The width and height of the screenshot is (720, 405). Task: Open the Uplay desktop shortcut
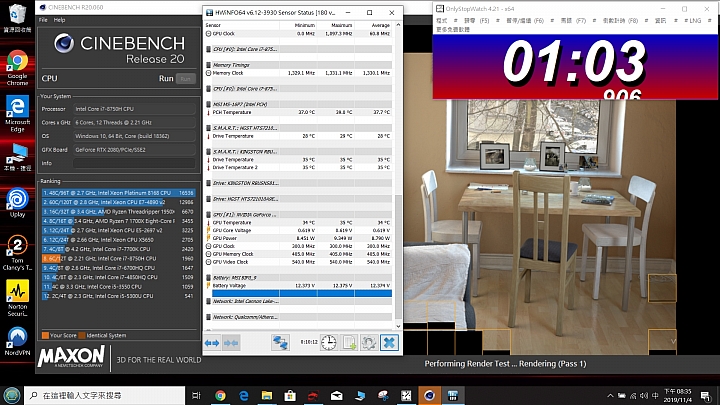[x=17, y=202]
